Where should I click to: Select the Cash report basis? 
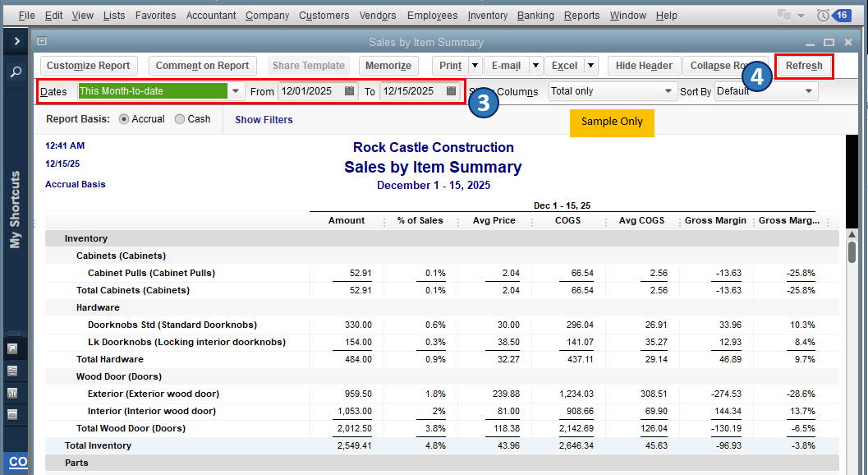[x=179, y=119]
